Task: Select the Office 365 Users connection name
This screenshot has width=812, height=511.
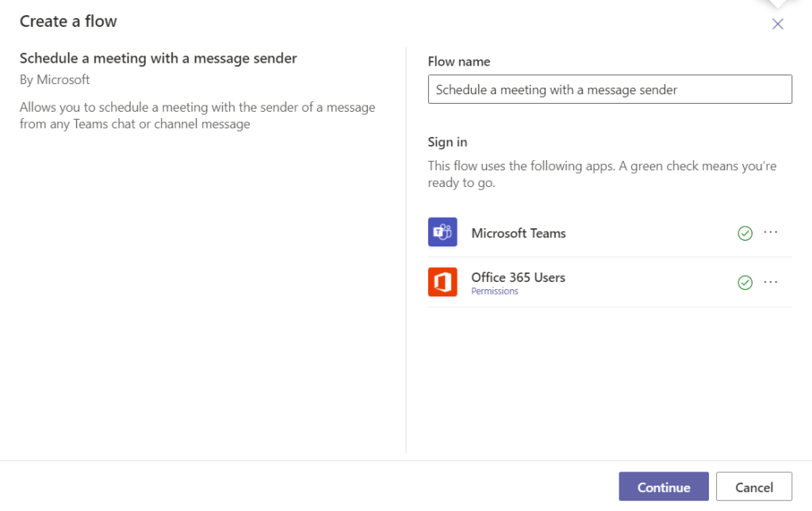Action: tap(518, 277)
